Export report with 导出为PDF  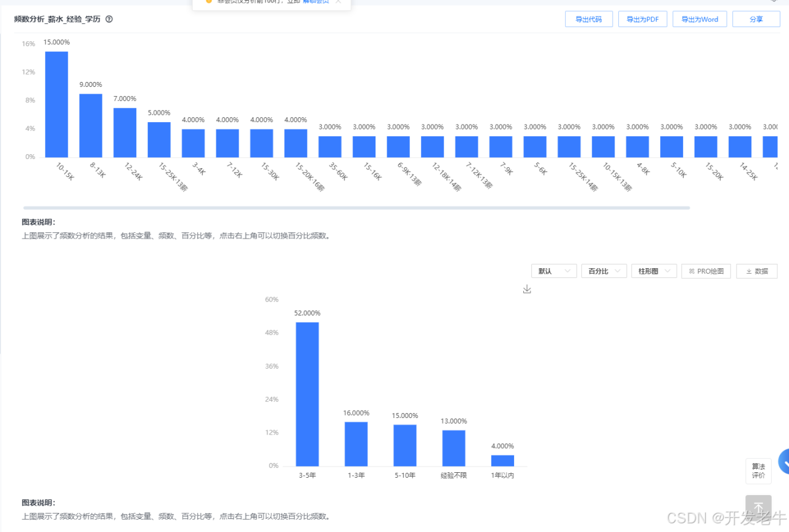point(642,19)
